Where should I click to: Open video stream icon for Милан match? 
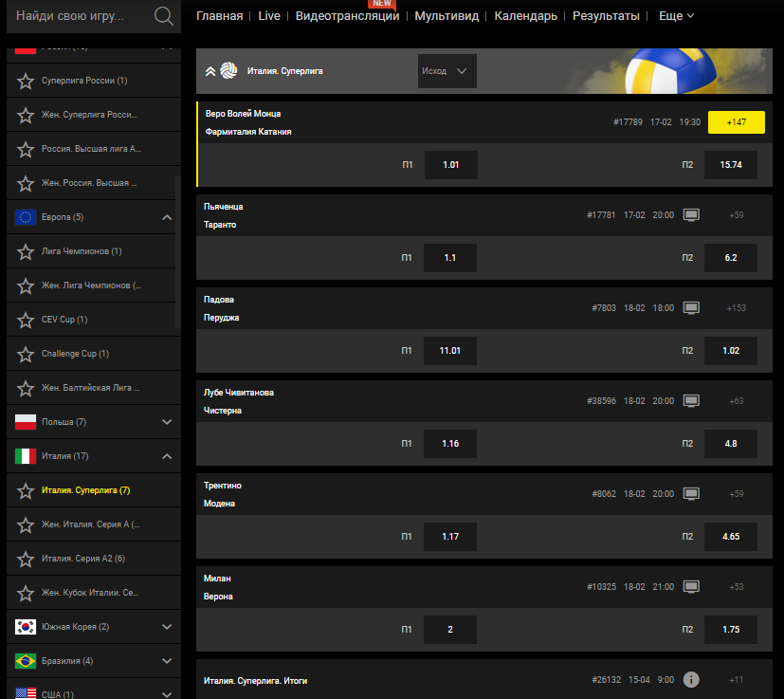point(691,587)
